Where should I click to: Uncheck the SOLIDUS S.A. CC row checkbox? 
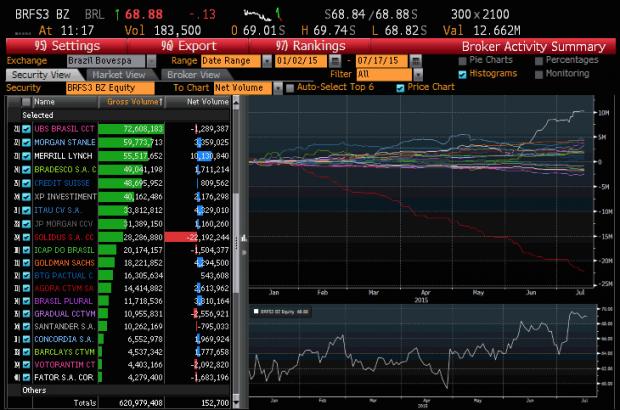coord(25,237)
